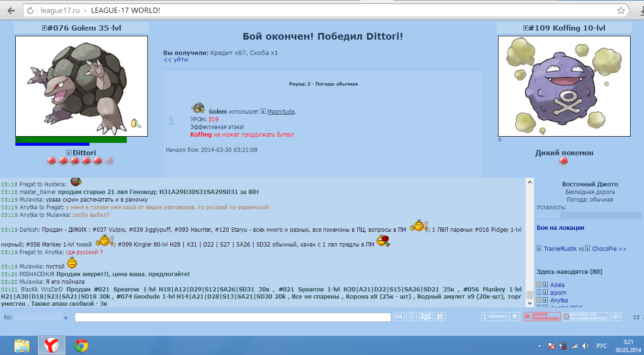Click the league17.ru address bar
The width and height of the screenshot is (644, 355).
tap(325, 10)
